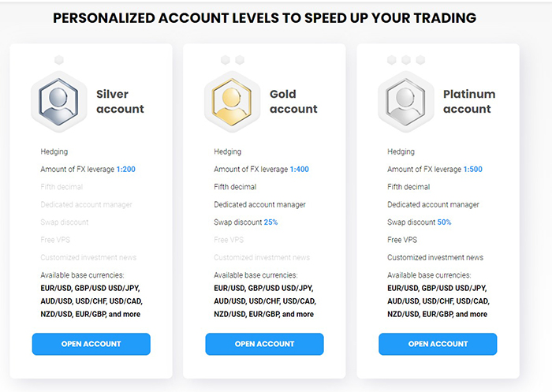The image size is (552, 392).
Task: Open a Silver account with blue button
Action: (91, 344)
